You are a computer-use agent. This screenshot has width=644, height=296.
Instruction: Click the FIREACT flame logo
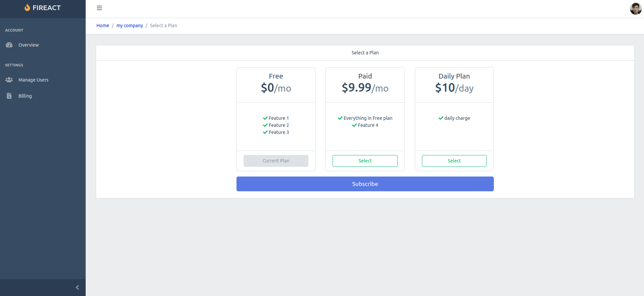pos(27,7)
